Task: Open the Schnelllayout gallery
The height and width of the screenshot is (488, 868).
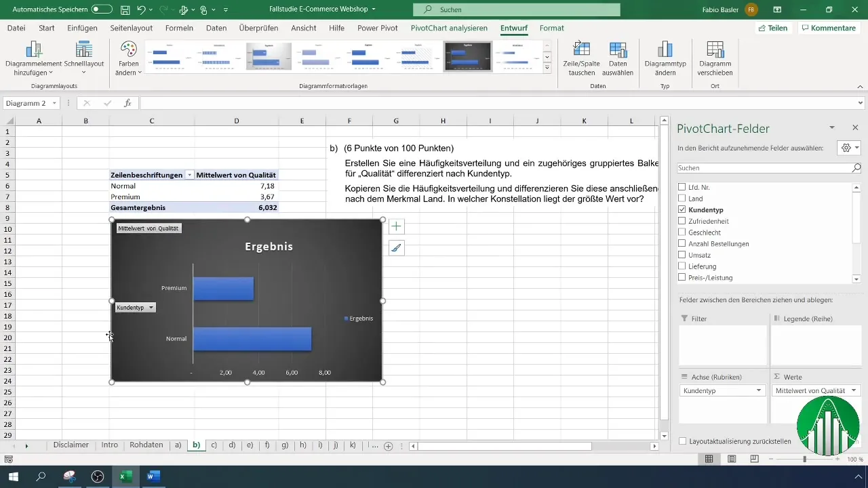Action: (x=84, y=58)
